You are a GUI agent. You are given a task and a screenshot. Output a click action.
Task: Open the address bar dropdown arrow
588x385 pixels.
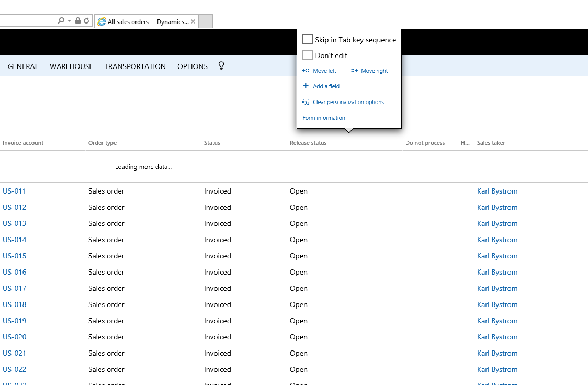pyautogui.click(x=70, y=21)
